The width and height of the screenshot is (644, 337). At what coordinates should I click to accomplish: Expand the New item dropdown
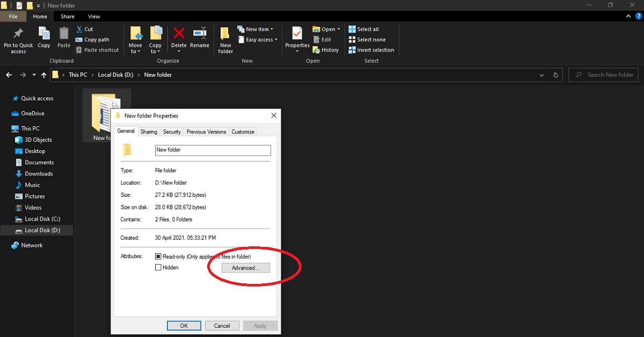[x=259, y=29]
